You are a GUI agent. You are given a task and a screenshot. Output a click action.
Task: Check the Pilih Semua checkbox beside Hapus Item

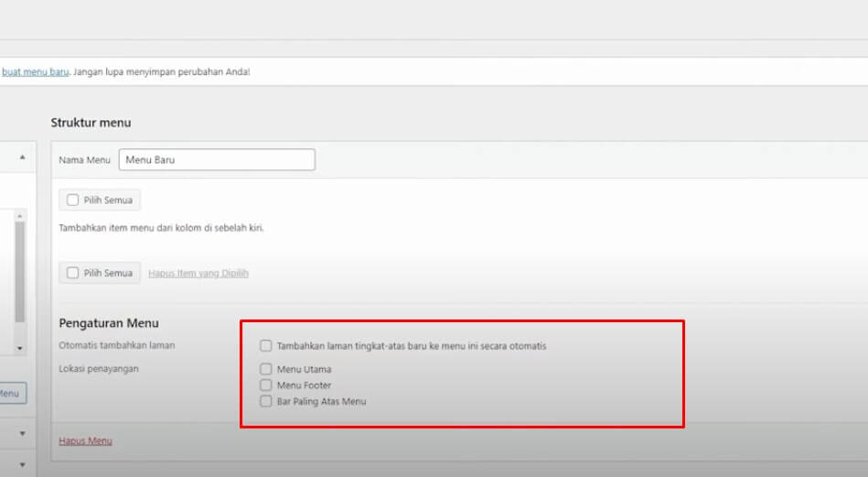(72, 273)
